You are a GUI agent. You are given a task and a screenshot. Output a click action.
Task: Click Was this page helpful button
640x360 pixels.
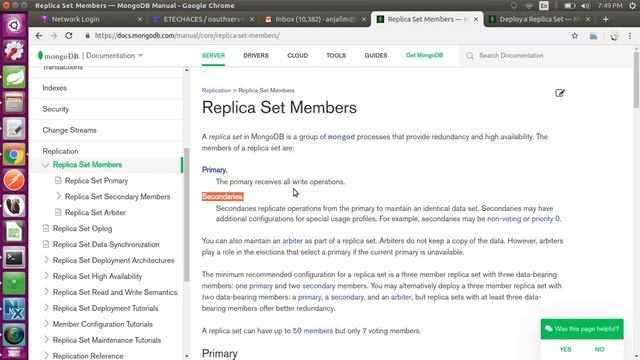coord(582,329)
